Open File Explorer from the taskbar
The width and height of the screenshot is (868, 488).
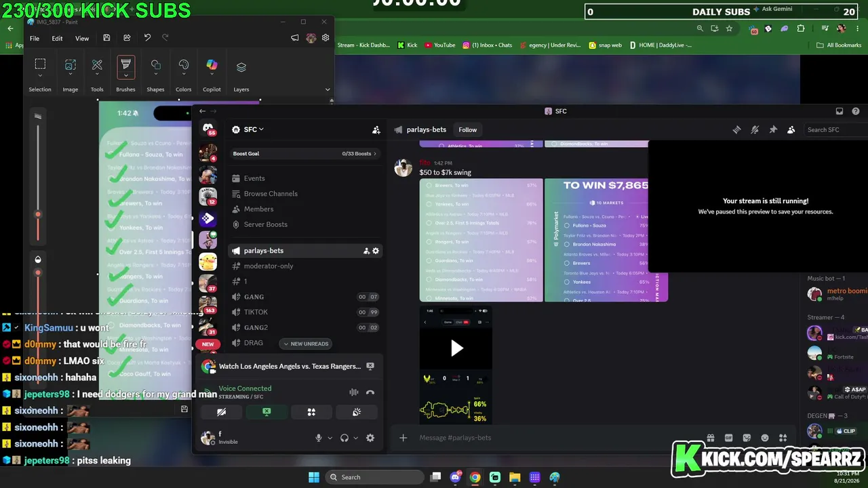(515, 477)
